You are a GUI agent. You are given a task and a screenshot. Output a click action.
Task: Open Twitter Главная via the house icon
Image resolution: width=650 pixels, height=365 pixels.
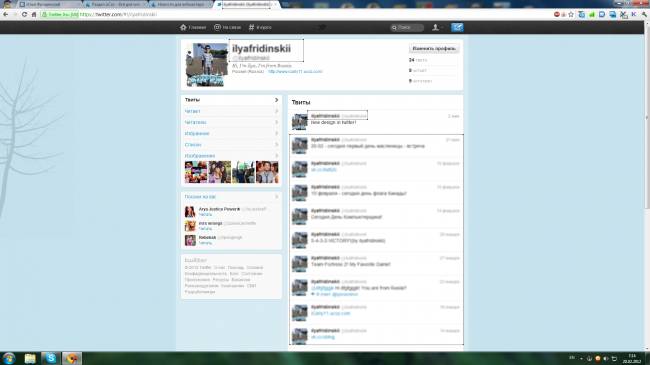click(x=193, y=27)
